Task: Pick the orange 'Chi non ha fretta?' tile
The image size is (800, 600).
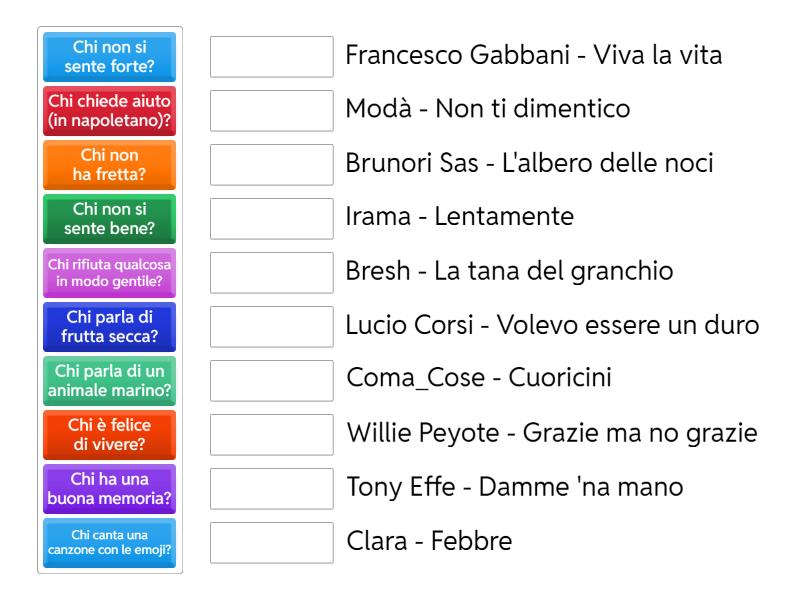Action: coord(110,165)
